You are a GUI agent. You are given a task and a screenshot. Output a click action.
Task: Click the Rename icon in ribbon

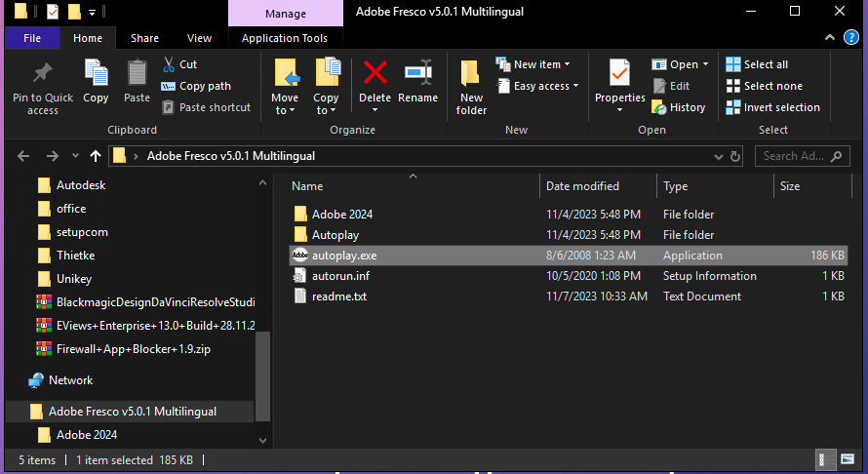[x=417, y=74]
